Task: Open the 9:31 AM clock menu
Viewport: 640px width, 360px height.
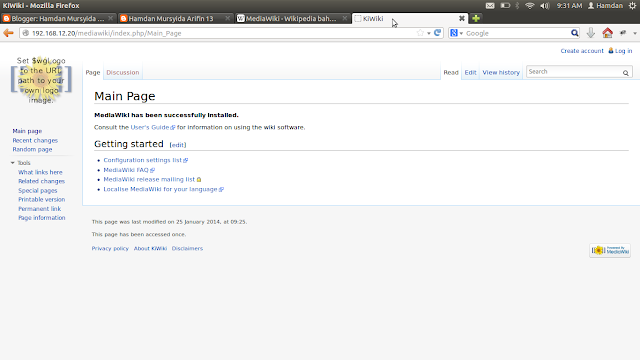Action: tap(569, 6)
